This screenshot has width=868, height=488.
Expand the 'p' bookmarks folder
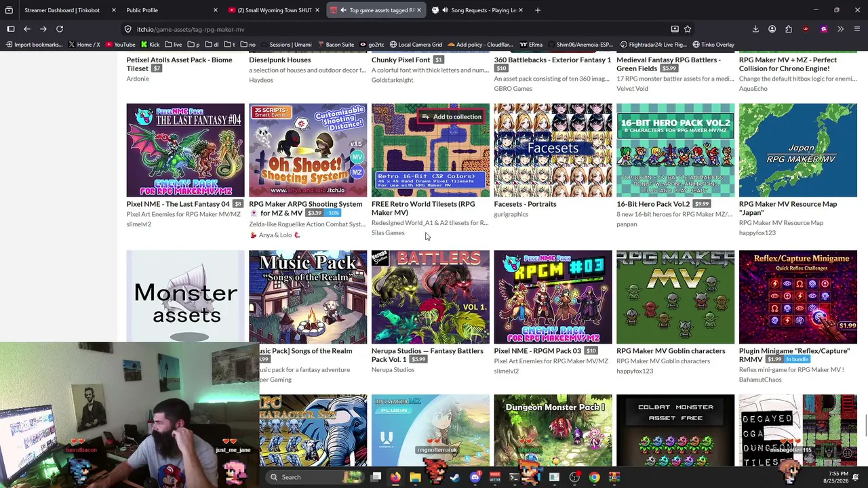click(x=193, y=45)
